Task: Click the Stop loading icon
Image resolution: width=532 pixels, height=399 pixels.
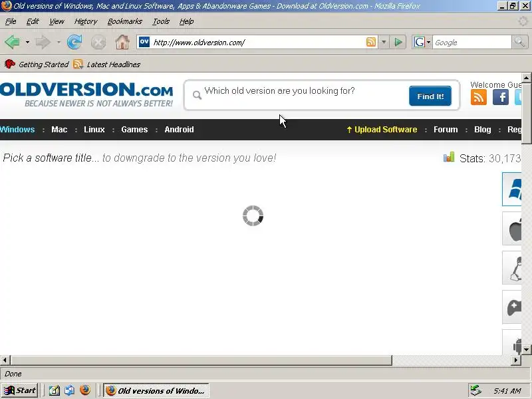Action: coord(98,43)
